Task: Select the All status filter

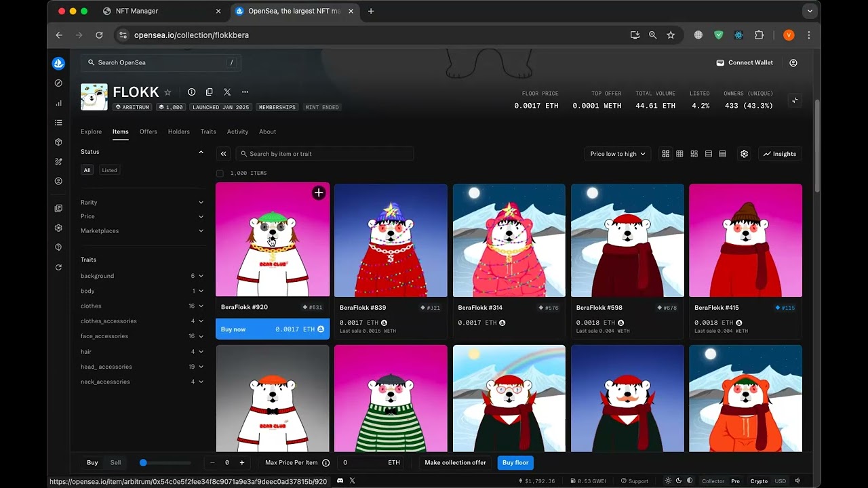Action: pyautogui.click(x=87, y=170)
